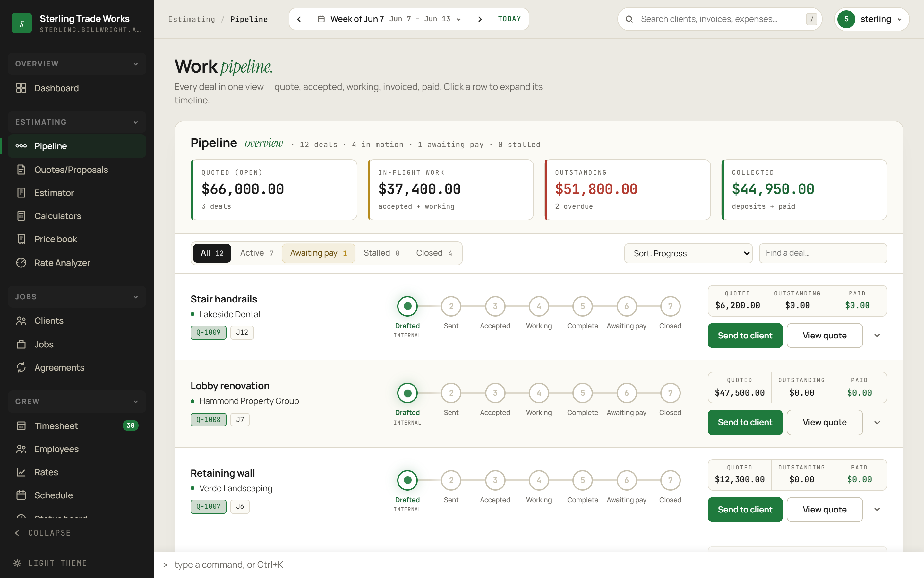This screenshot has height=578, width=924.
Task: Select the Closed 4 filter tab
Action: click(x=434, y=253)
